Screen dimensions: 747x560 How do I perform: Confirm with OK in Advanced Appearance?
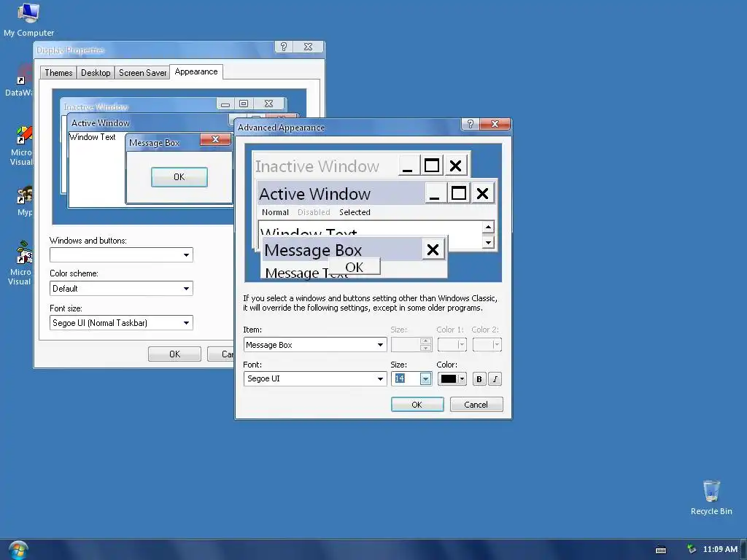[x=417, y=404]
